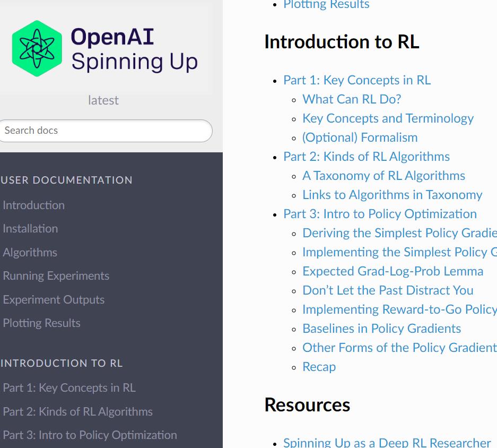Click the Resources heading
Screen dimensions: 497x448
(x=307, y=405)
